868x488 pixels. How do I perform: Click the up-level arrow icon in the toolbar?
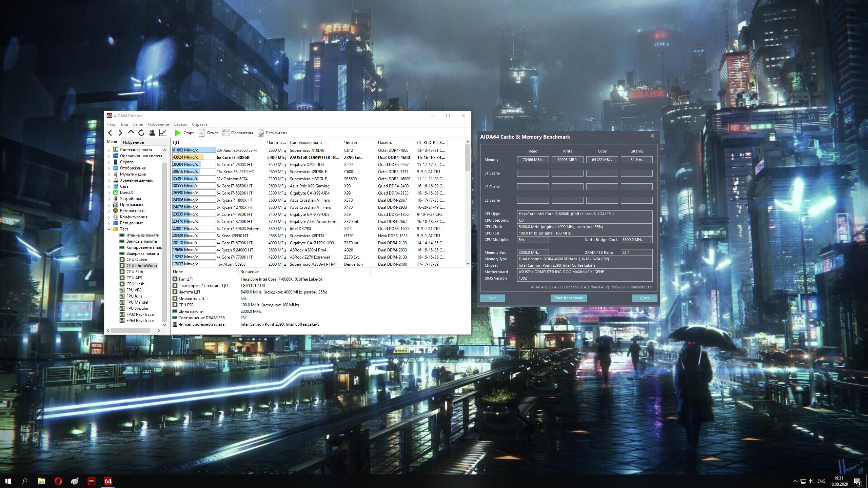click(x=131, y=133)
